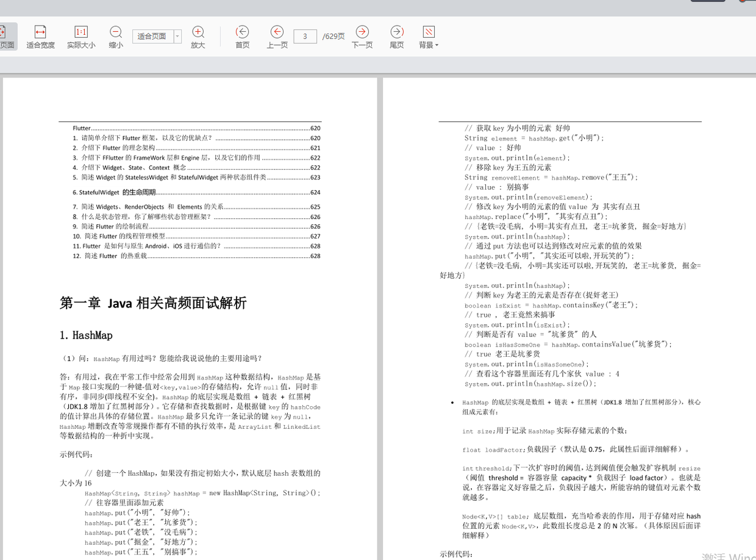Open TOC entry '简述 Flutter 的绘制流程'
This screenshot has width=756, height=560.
196,226
